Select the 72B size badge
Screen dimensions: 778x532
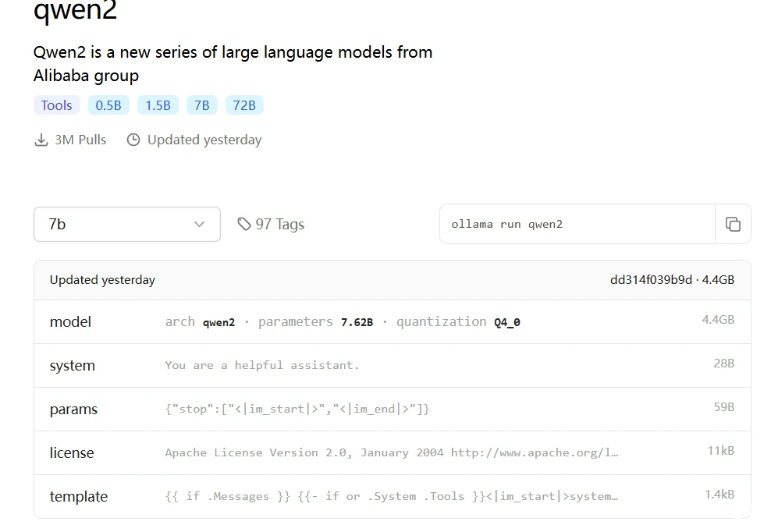click(x=244, y=105)
